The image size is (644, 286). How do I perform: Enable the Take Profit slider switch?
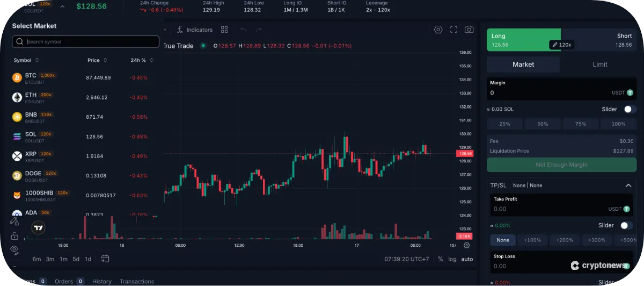point(626,225)
